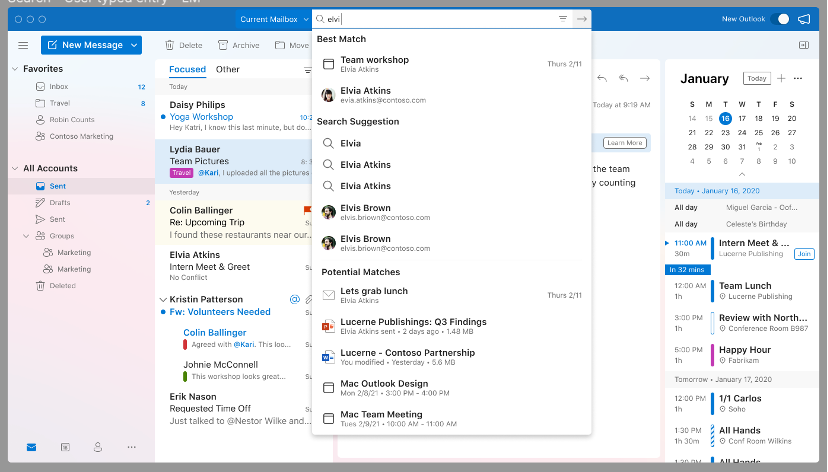The image size is (828, 472).
Task: Choose the first Elvia Atkins search suggestion
Action: pyautogui.click(x=451, y=165)
